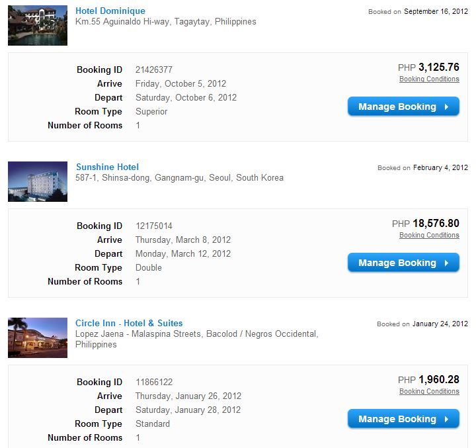Screen dimensions: 476x448
Task: View Booking Conditions for the PHP 1,960.28 booking
Action: point(429,392)
